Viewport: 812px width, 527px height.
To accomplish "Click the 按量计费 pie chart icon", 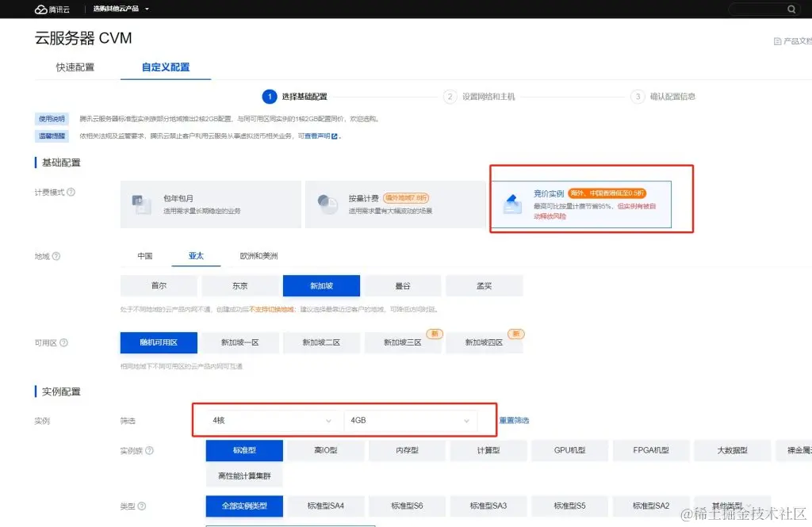I will point(327,204).
